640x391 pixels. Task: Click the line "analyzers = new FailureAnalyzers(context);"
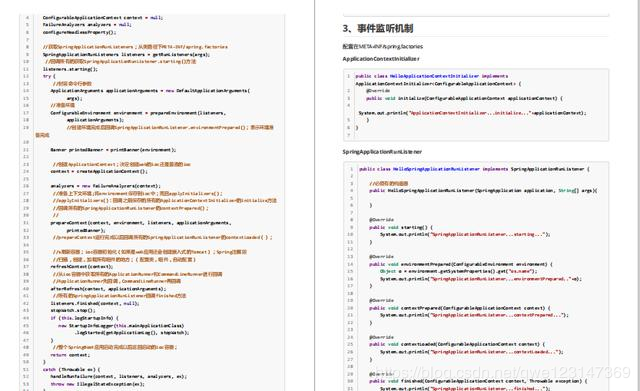(x=105, y=186)
